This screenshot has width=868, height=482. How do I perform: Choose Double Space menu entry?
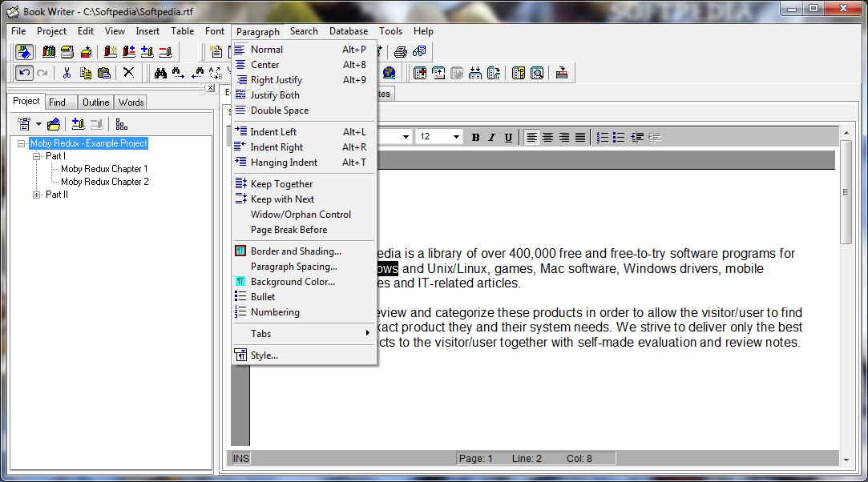pos(303,110)
